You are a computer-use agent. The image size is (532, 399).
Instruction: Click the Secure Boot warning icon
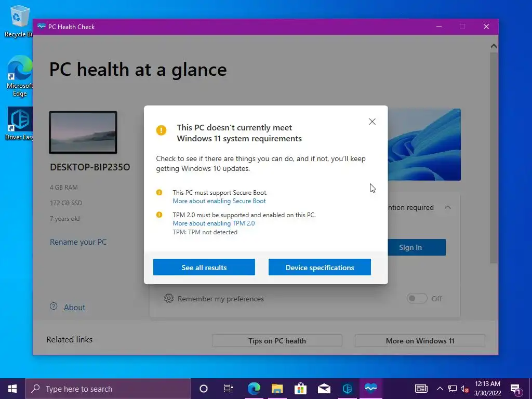coord(159,192)
